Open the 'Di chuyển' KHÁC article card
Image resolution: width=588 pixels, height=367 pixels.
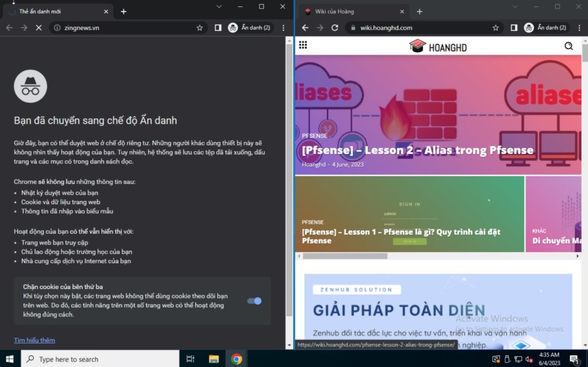pyautogui.click(x=554, y=214)
